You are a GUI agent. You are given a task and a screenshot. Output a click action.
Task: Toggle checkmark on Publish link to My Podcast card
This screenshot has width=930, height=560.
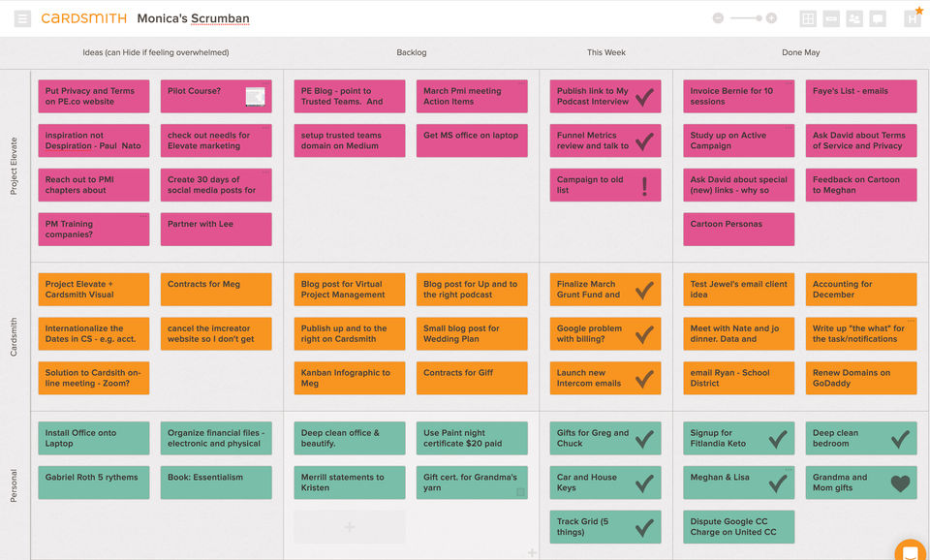tap(644, 97)
